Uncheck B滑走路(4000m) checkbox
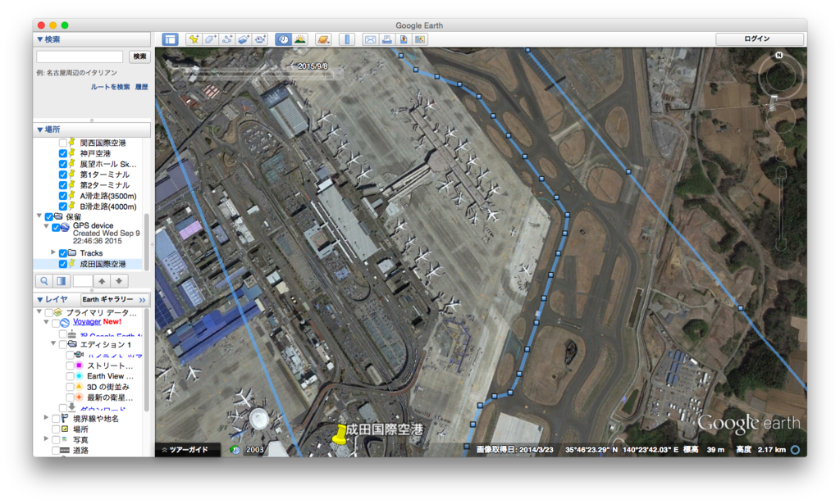Image resolution: width=840 pixels, height=504 pixels. [62, 207]
